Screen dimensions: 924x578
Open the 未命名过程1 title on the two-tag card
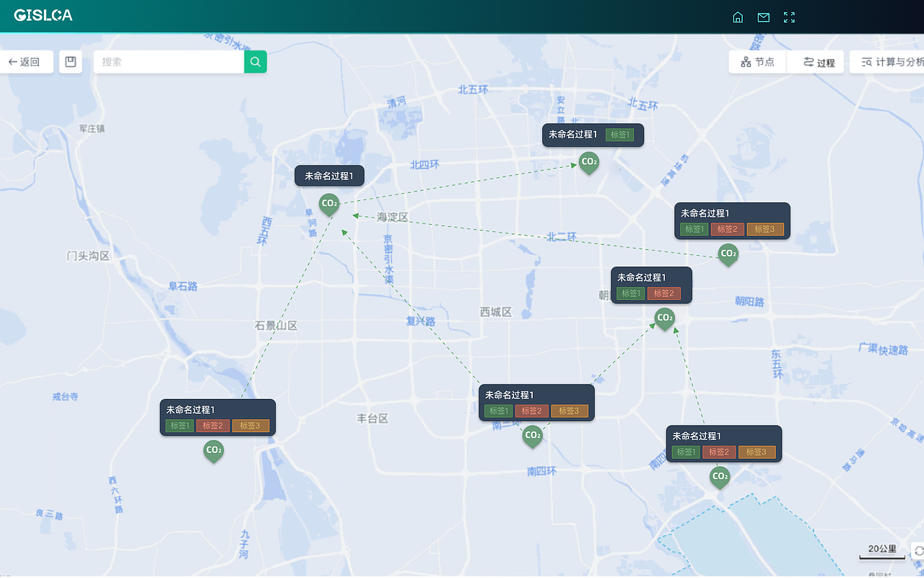pos(642,277)
